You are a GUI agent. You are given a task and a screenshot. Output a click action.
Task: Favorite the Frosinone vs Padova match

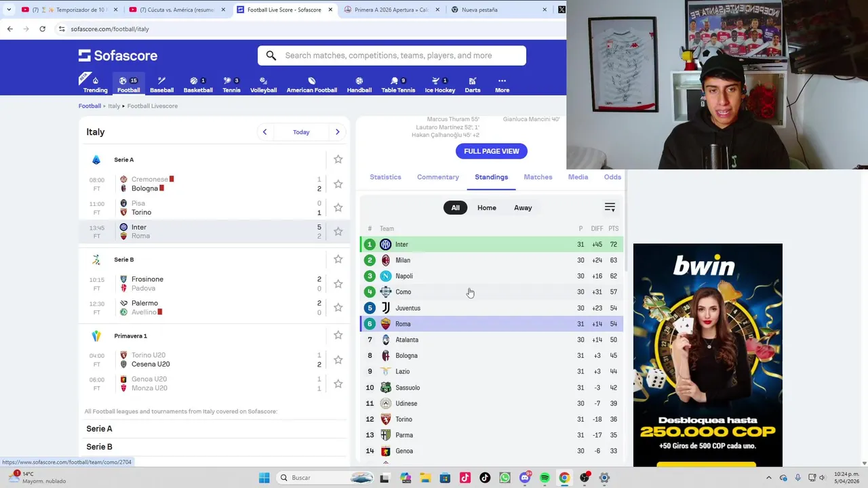click(x=338, y=283)
